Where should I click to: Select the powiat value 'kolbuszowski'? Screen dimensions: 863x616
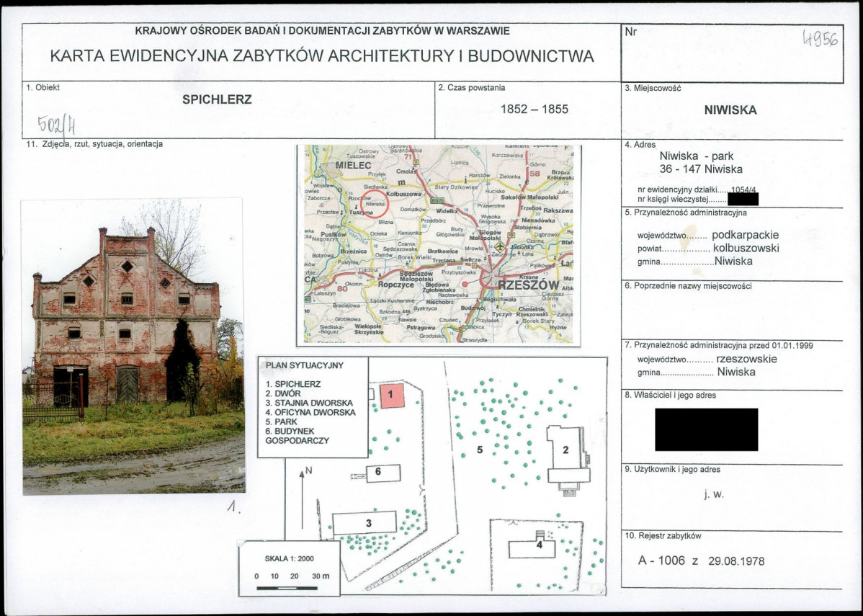tap(746, 249)
